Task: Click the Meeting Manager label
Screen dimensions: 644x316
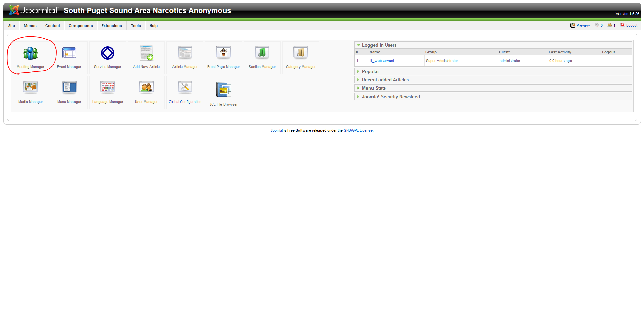Action: coord(31,67)
